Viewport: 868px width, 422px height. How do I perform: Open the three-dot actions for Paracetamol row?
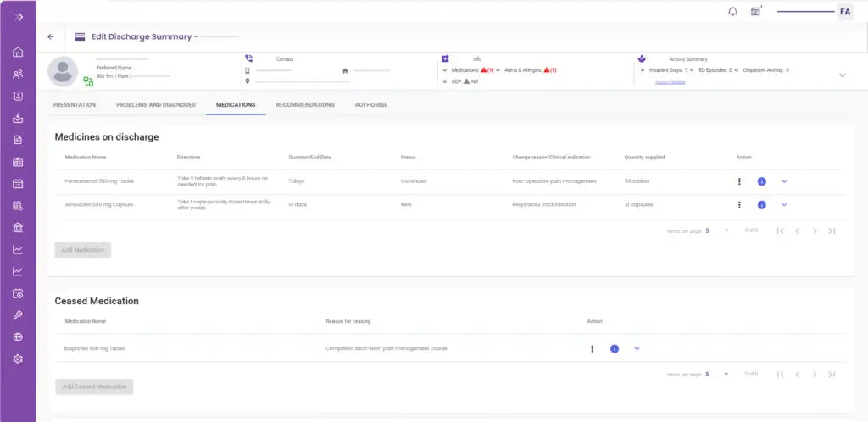click(739, 181)
